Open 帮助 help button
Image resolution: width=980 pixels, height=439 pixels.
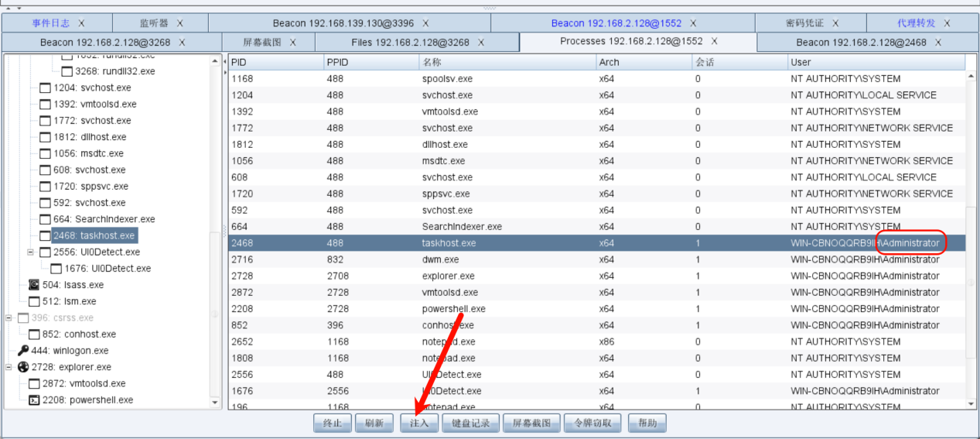coord(647,423)
